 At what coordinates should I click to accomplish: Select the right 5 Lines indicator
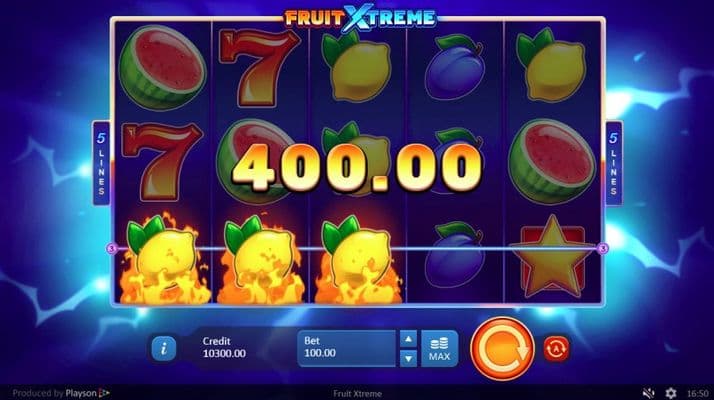[x=614, y=164]
